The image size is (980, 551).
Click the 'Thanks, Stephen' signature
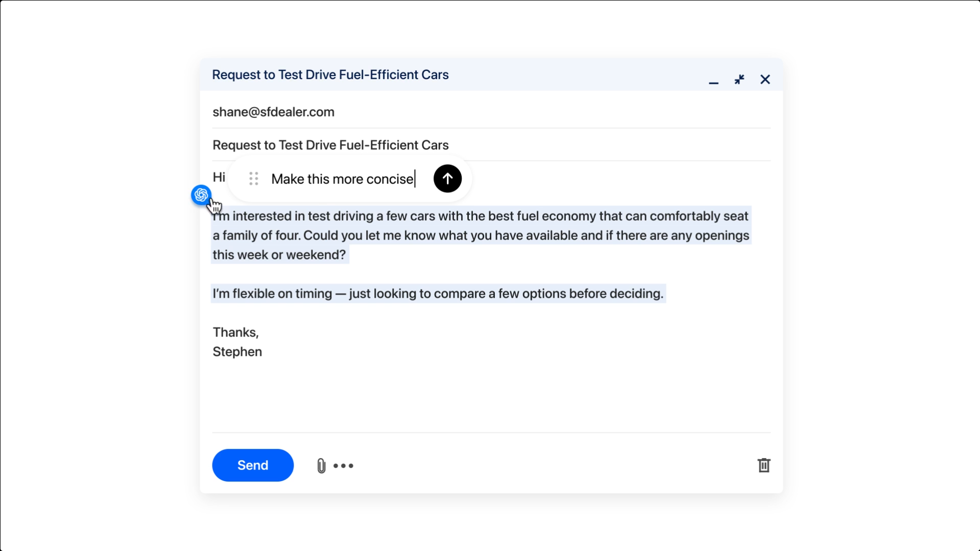pyautogui.click(x=236, y=342)
